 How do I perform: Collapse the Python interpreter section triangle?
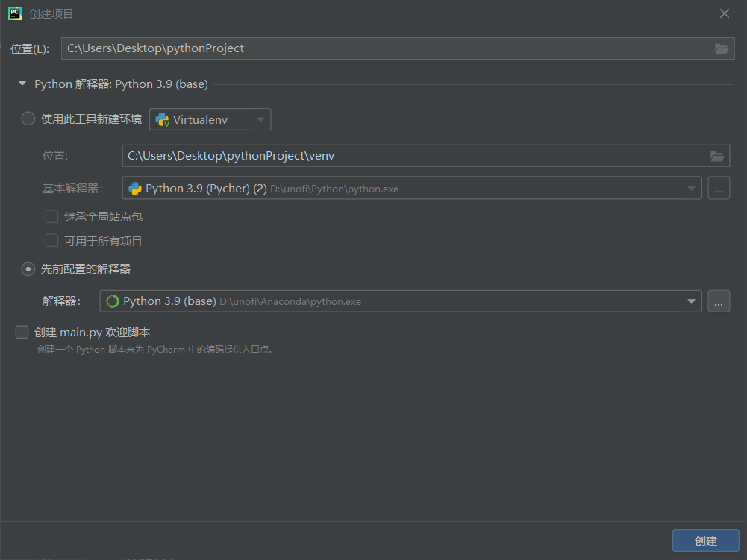pos(22,84)
